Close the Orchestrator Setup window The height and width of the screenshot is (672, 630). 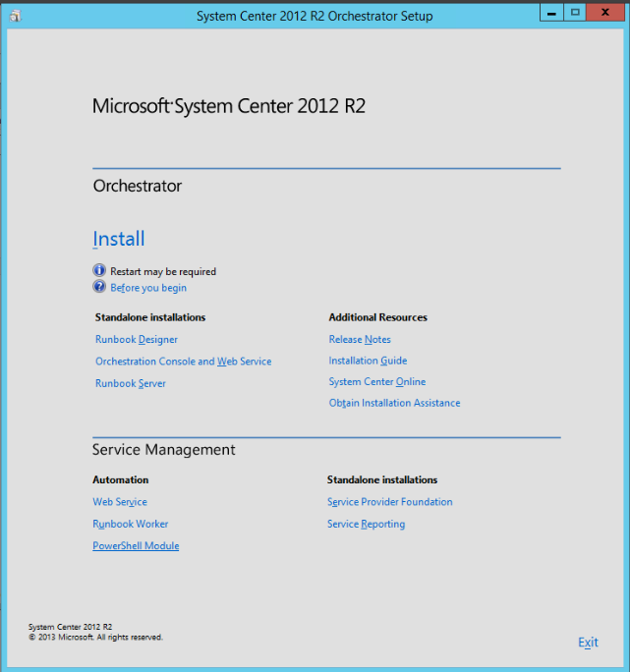pyautogui.click(x=604, y=12)
